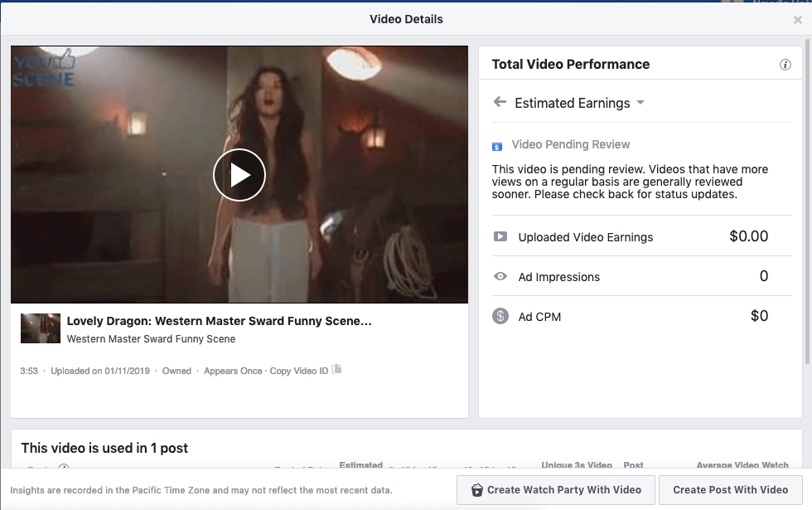The image size is (812, 510).
Task: Click the Ad CPM dollar icon
Action: click(500, 316)
